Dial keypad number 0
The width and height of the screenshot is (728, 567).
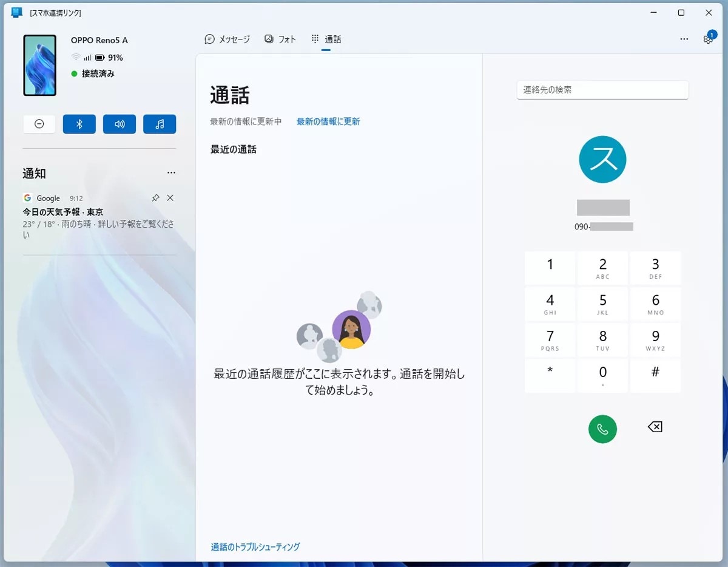coord(603,376)
